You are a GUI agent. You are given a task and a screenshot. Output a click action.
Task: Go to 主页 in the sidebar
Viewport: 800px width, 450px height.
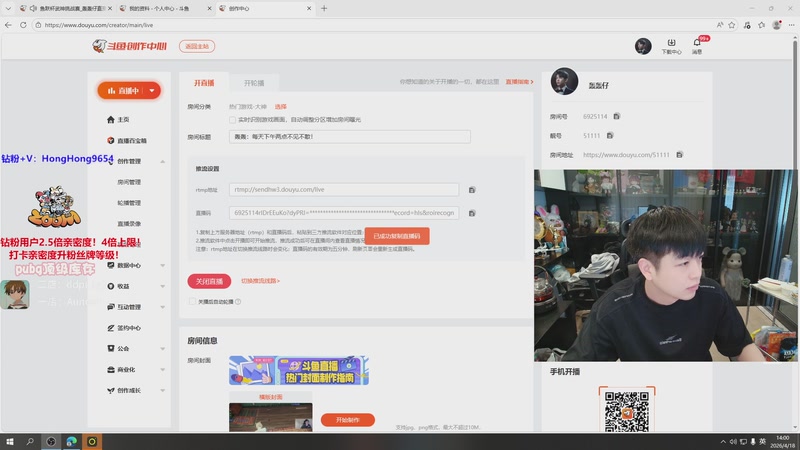(x=123, y=119)
